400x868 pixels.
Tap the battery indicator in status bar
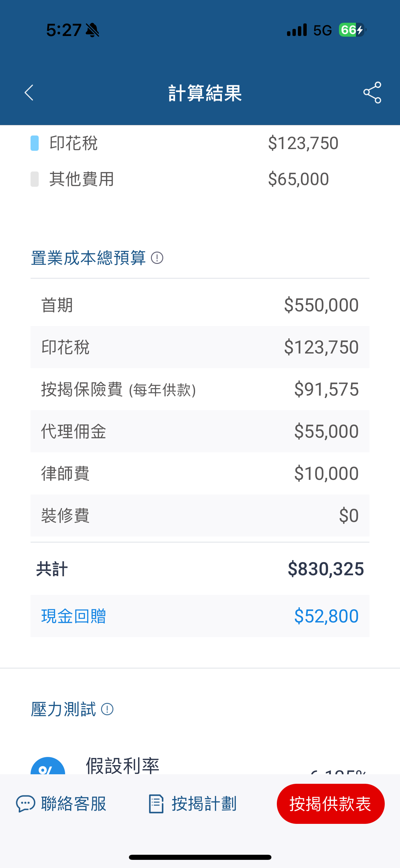pyautogui.click(x=353, y=30)
